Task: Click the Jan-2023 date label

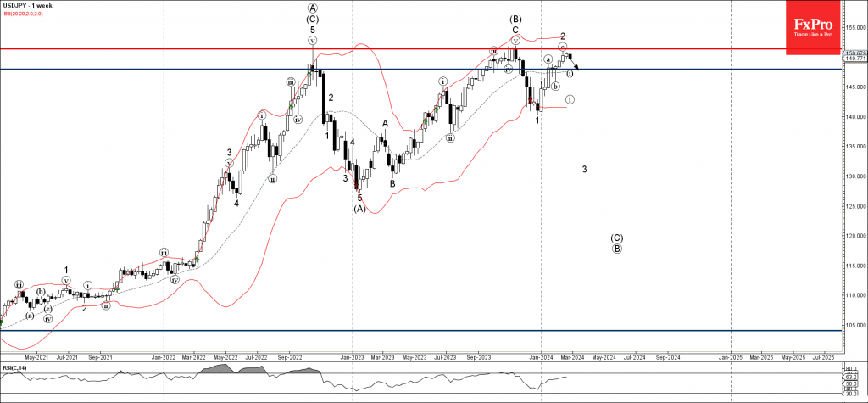Action: 353,357
